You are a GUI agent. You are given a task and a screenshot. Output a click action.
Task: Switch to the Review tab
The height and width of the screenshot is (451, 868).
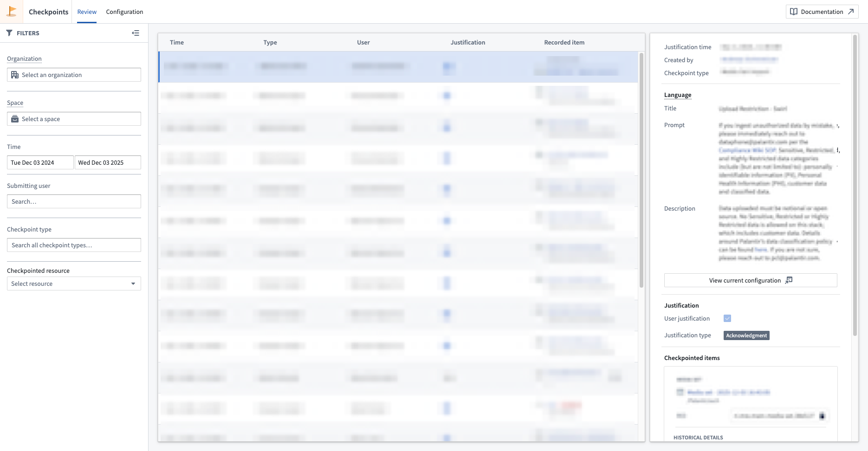[x=87, y=12]
